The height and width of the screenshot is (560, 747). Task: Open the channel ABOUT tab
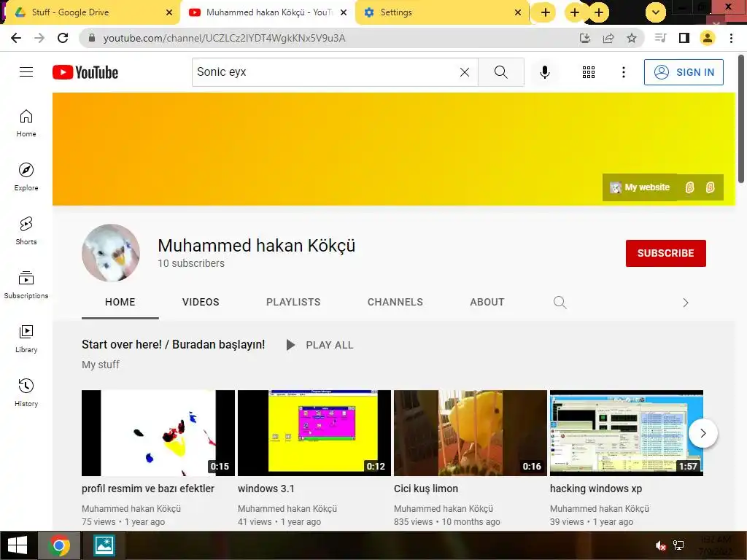click(x=487, y=302)
